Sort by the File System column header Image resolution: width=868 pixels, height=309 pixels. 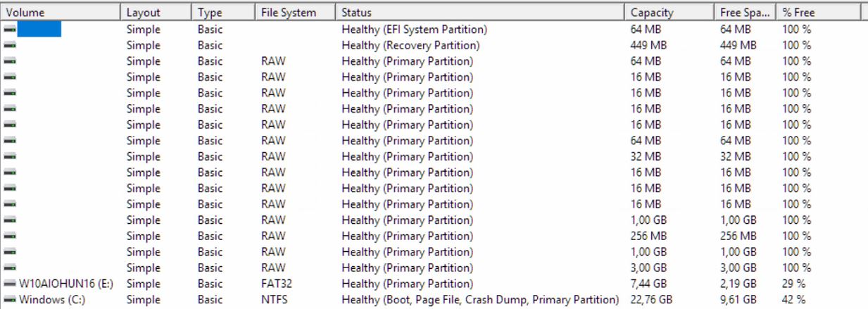click(295, 12)
